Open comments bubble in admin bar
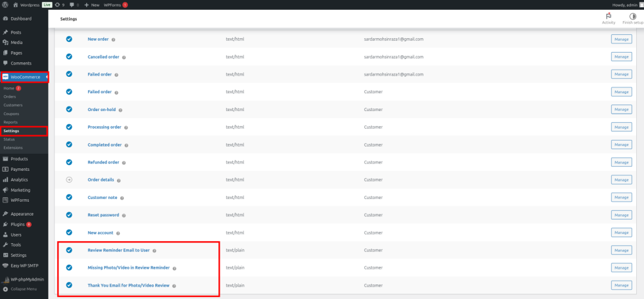The height and width of the screenshot is (299, 644). coord(74,5)
